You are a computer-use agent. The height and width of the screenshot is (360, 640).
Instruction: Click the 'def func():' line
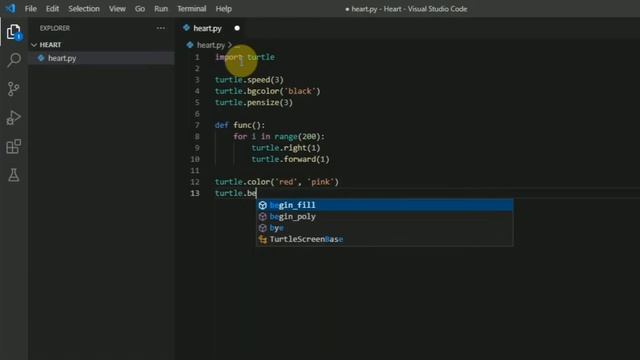240,125
